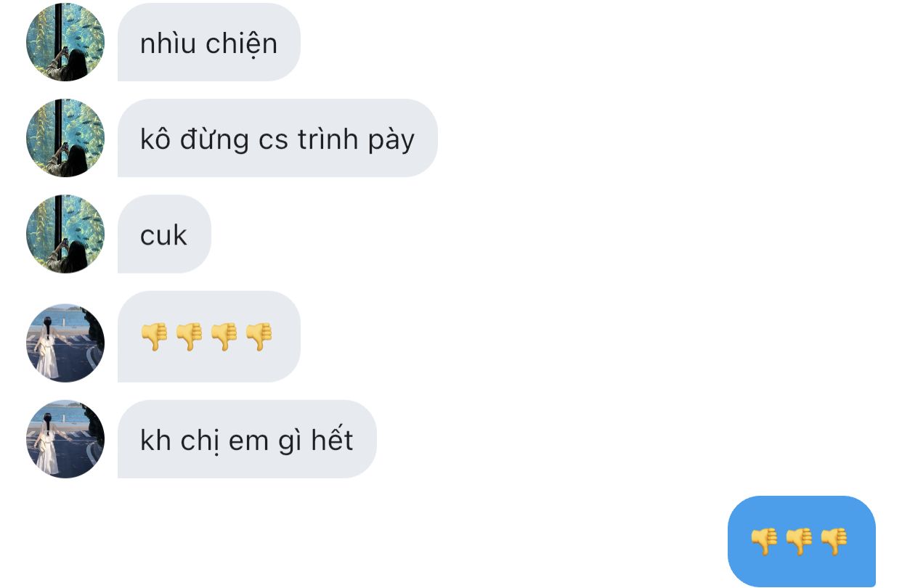Image resolution: width=902 pixels, height=588 pixels.
Task: Select the "cuk" message bubble
Action: [x=164, y=234]
